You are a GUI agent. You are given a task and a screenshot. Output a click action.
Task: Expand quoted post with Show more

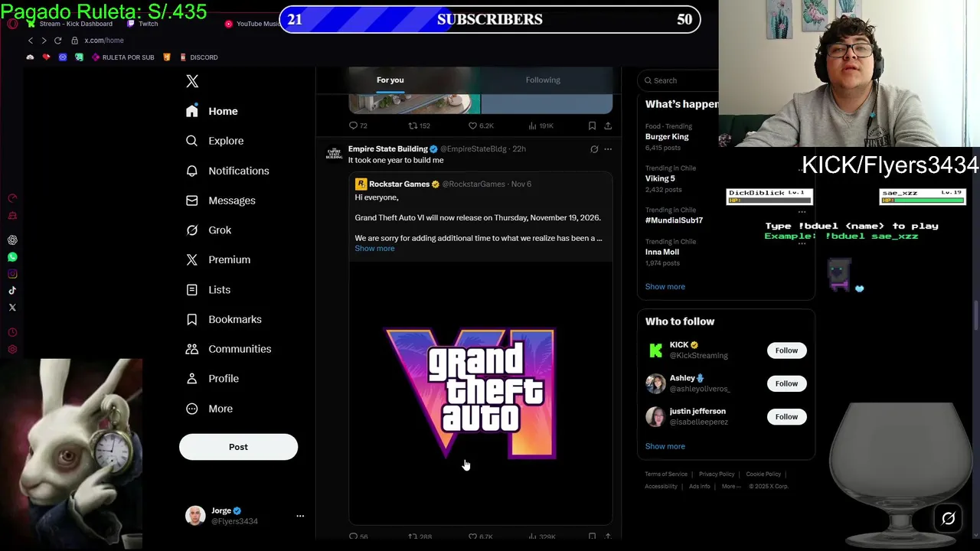click(x=374, y=249)
